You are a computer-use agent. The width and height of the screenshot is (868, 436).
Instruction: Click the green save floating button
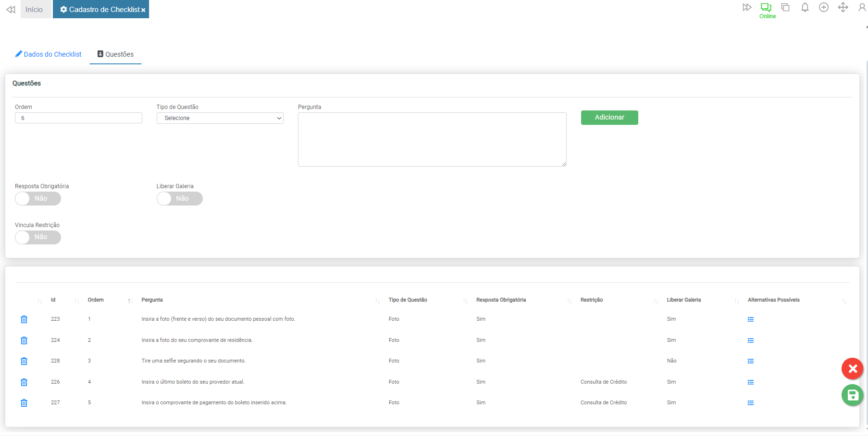(852, 395)
